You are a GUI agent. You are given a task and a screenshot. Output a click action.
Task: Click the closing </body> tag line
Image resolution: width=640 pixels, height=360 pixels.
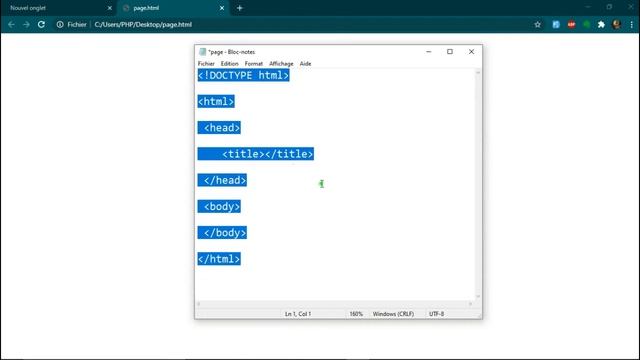[222, 233]
